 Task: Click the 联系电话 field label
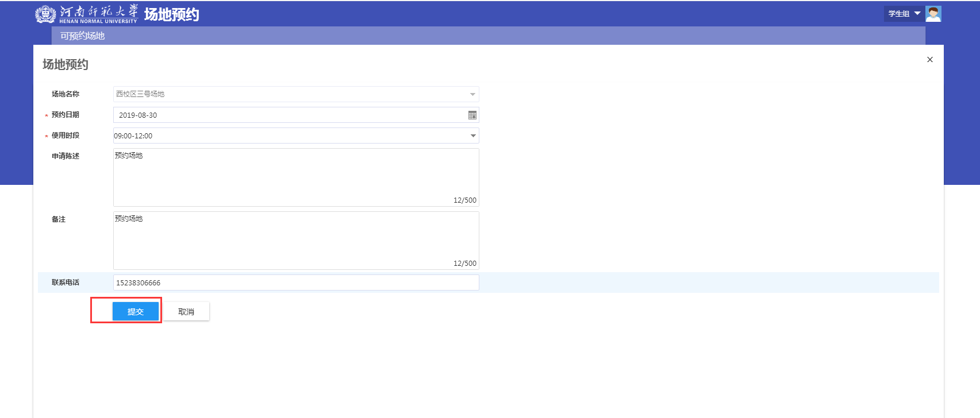pyautogui.click(x=66, y=282)
